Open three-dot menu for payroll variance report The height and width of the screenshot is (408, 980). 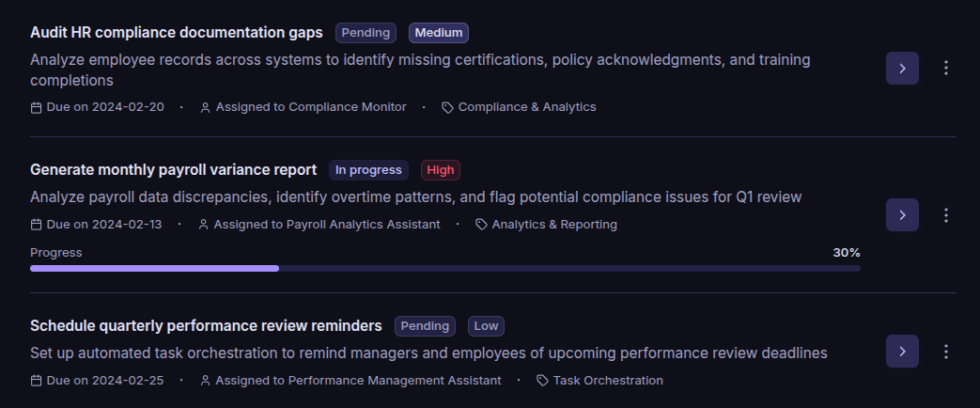pyautogui.click(x=946, y=215)
